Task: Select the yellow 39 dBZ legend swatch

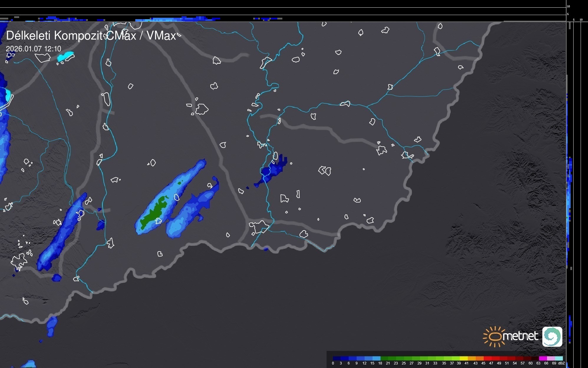Action: pyautogui.click(x=464, y=358)
